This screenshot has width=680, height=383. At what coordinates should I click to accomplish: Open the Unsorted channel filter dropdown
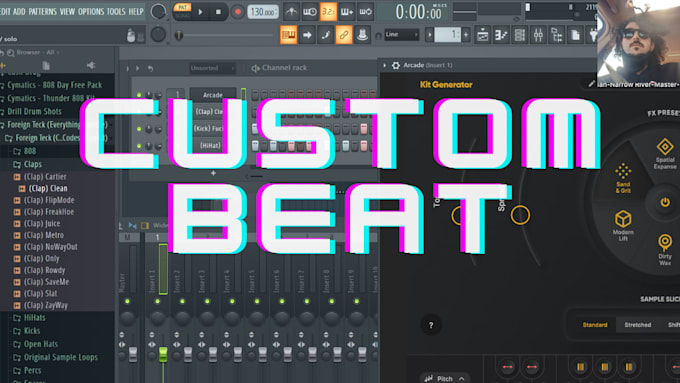click(x=212, y=68)
